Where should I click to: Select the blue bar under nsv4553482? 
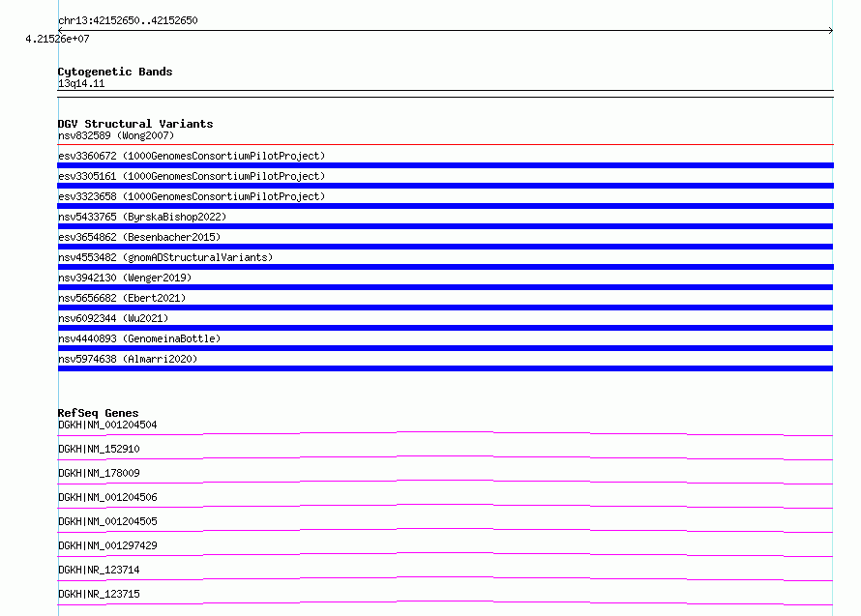pos(445,267)
